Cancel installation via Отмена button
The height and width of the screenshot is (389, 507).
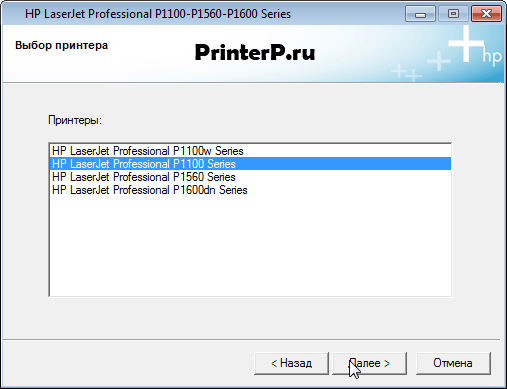click(x=453, y=363)
